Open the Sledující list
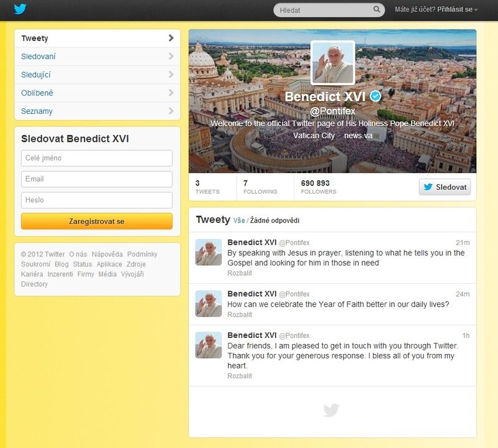 (x=97, y=75)
